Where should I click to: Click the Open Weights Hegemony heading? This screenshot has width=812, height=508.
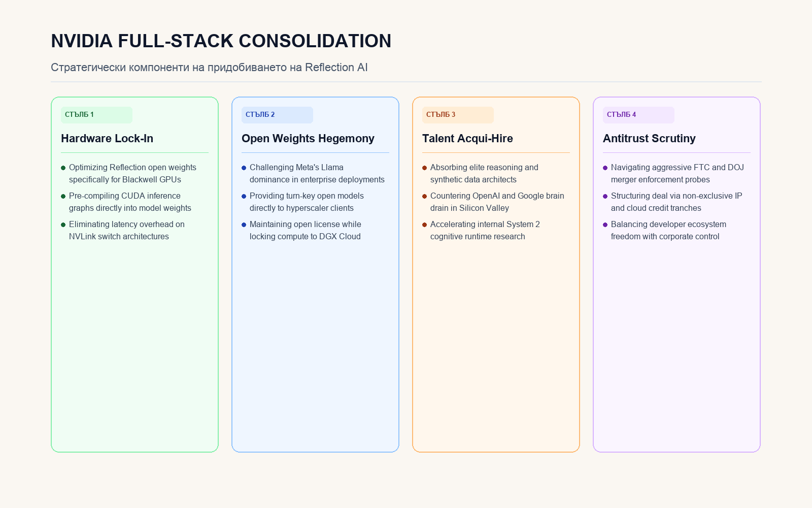click(308, 138)
